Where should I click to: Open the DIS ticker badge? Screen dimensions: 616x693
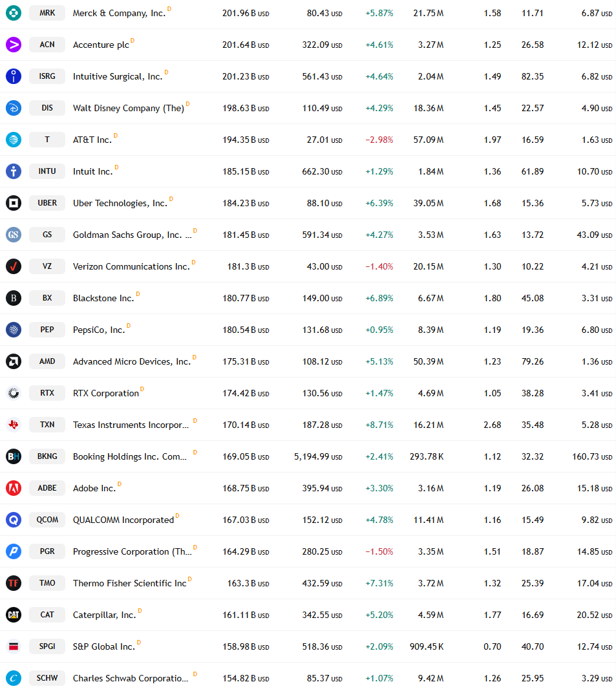click(47, 108)
